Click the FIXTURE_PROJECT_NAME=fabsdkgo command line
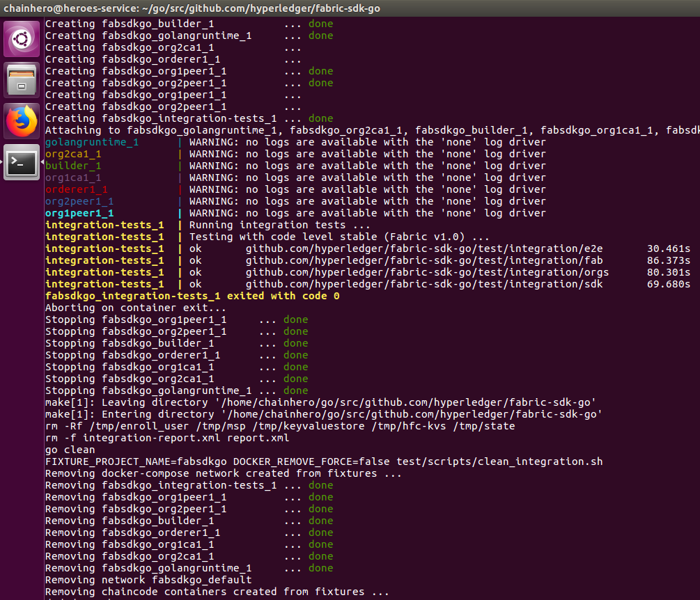Screen dimensions: 700x600 pos(324,461)
